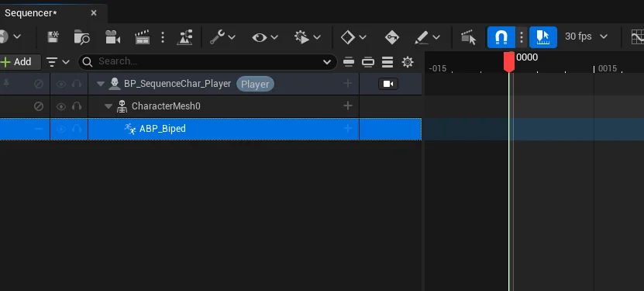Click the red playhead marker at 0000
The image size is (644, 291).
click(x=509, y=61)
